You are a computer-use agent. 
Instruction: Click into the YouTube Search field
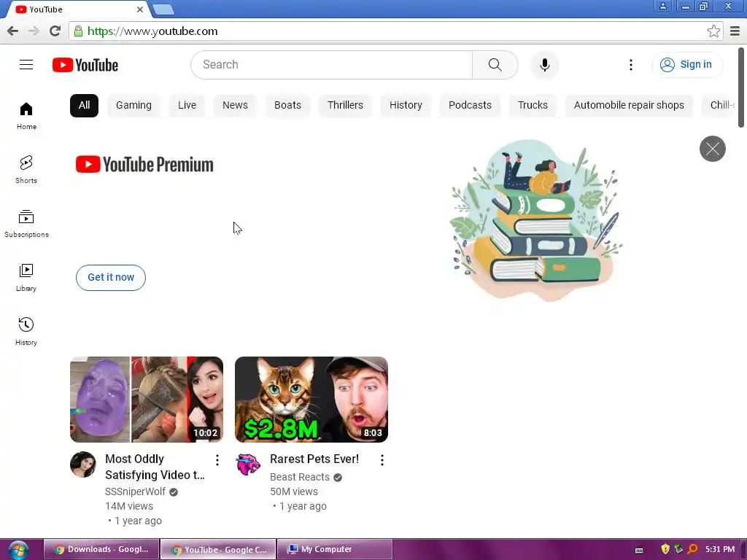click(332, 65)
